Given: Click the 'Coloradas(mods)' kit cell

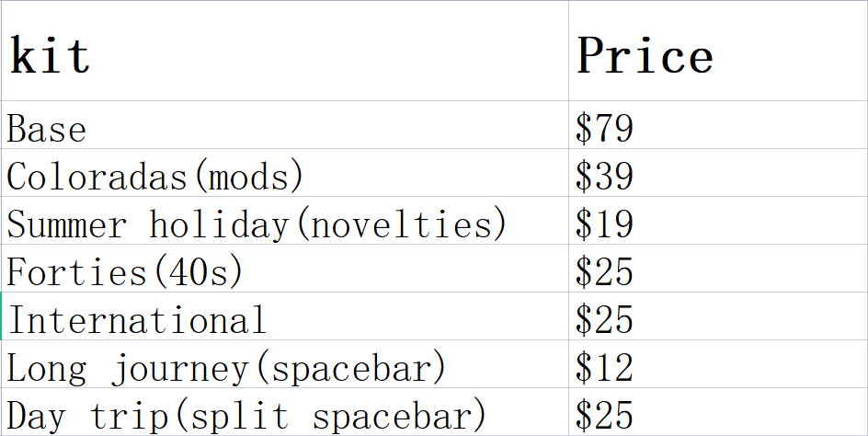Looking at the screenshot, I should click(154, 176).
